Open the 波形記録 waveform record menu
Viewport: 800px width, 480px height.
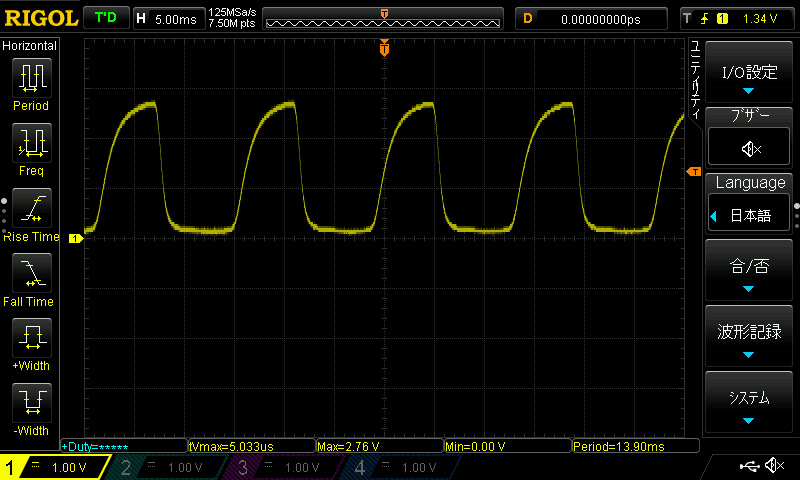click(x=749, y=337)
